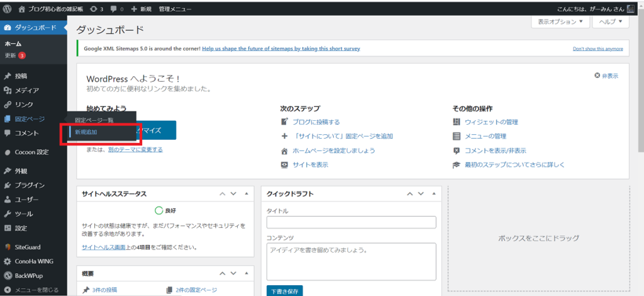This screenshot has height=296, width=644.
Task: Move クイックドラフト box up
Action: [410, 194]
